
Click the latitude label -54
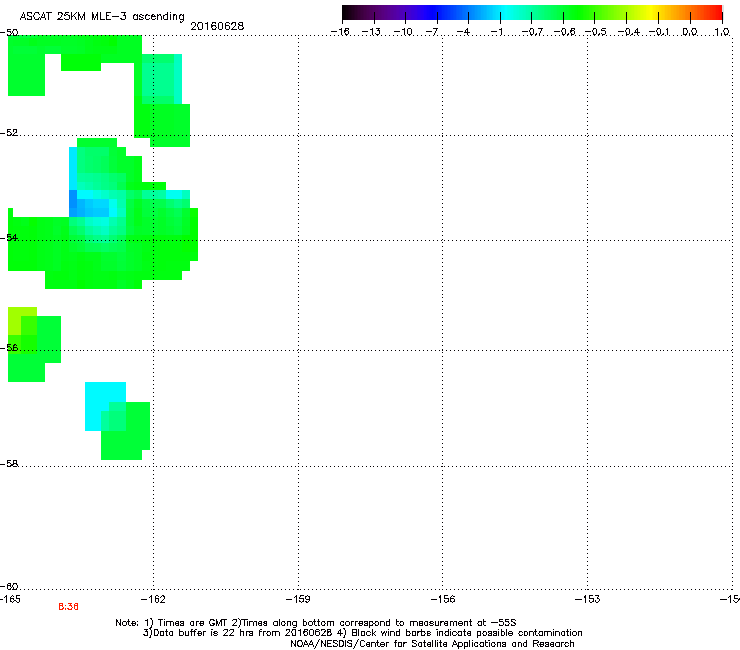(9, 237)
